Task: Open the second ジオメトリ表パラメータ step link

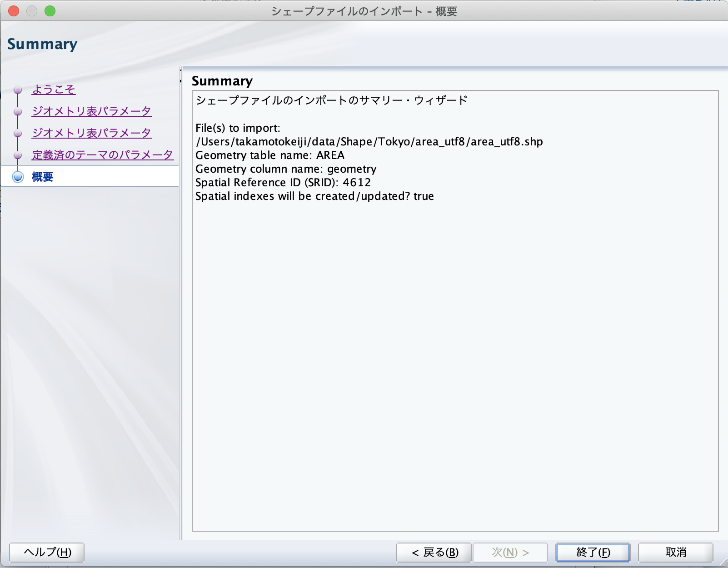Action: (92, 133)
